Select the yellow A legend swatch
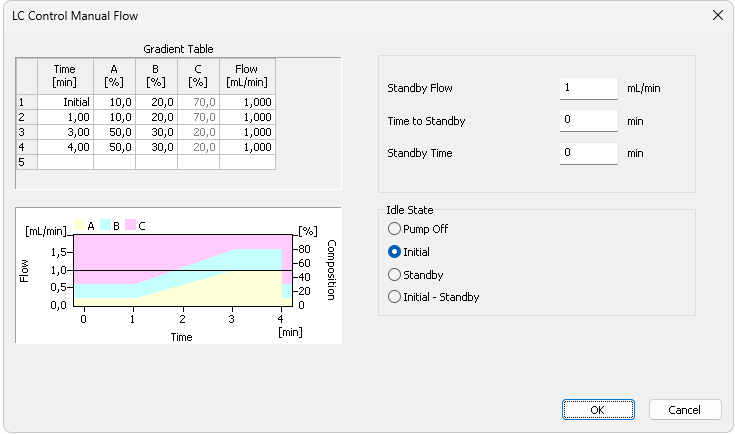 click(79, 225)
